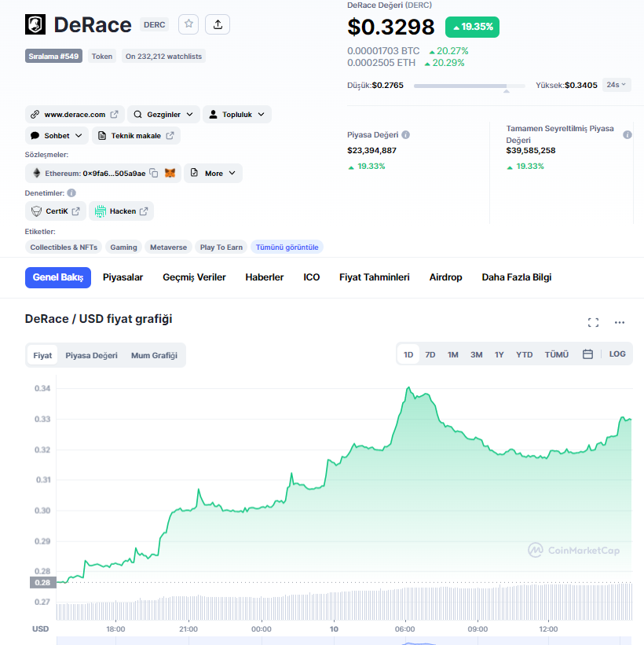Click the info icon beside Piyasa Değeri

pyautogui.click(x=405, y=135)
